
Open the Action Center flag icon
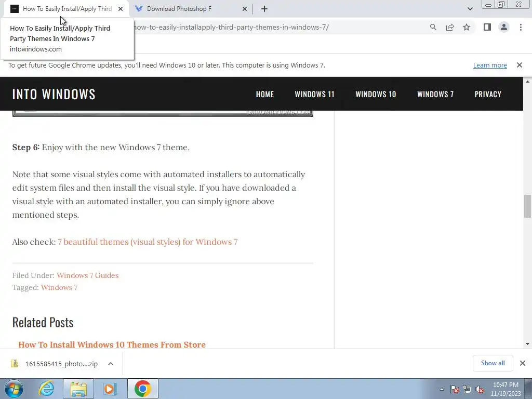pyautogui.click(x=455, y=390)
